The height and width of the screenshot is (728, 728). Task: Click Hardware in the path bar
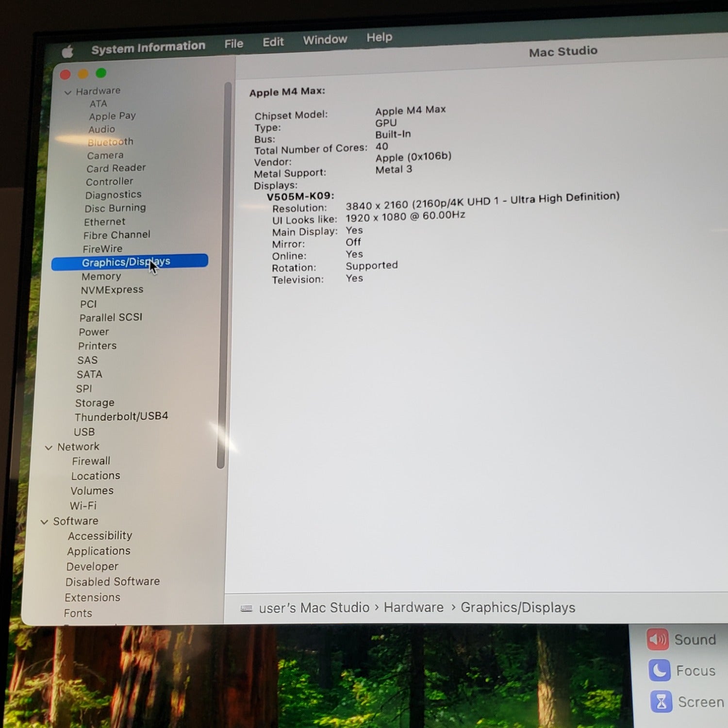pos(414,607)
